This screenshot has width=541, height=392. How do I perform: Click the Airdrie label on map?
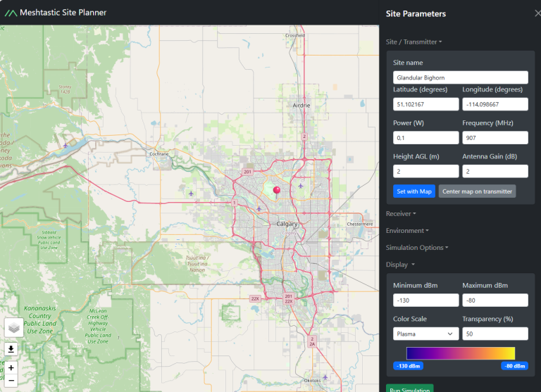click(301, 105)
